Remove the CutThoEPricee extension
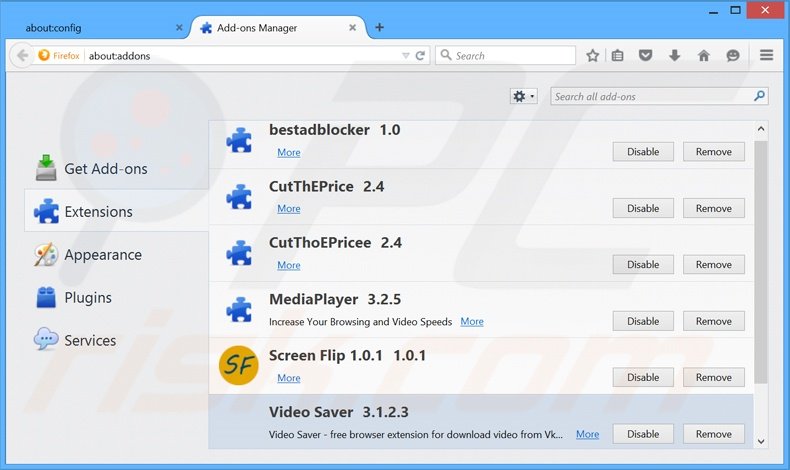790x470 pixels. pos(713,264)
